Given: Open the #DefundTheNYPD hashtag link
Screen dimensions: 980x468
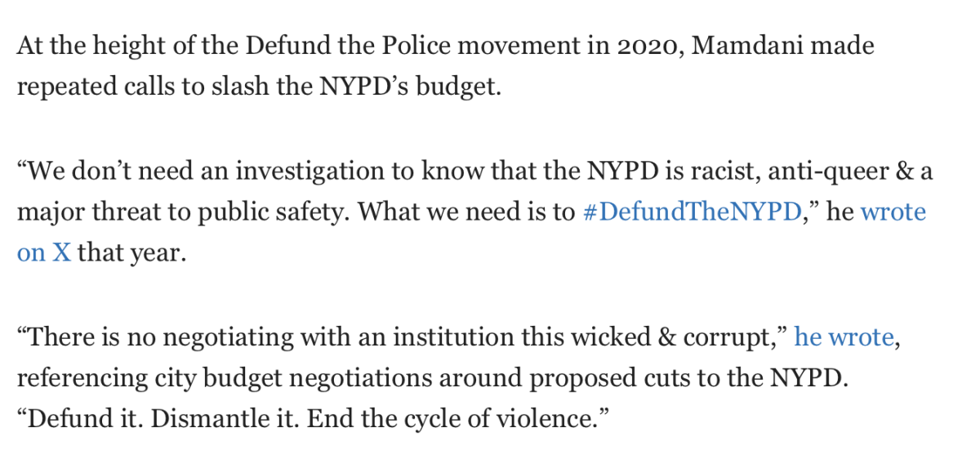Looking at the screenshot, I should click(x=691, y=212).
